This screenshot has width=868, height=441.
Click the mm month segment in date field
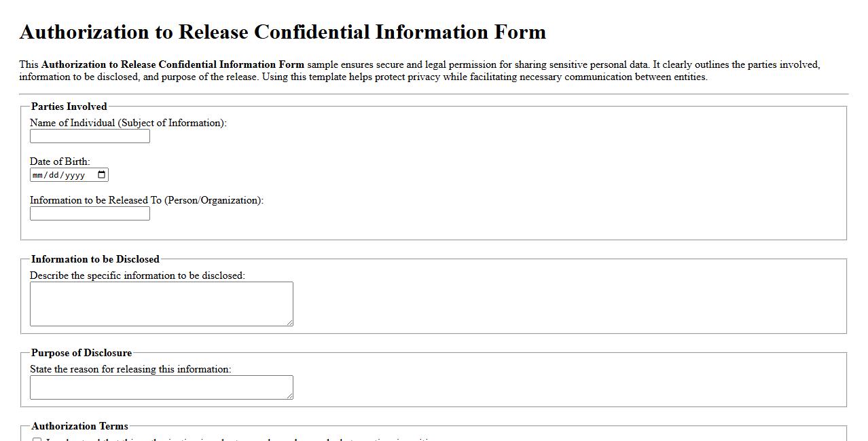pyautogui.click(x=39, y=174)
